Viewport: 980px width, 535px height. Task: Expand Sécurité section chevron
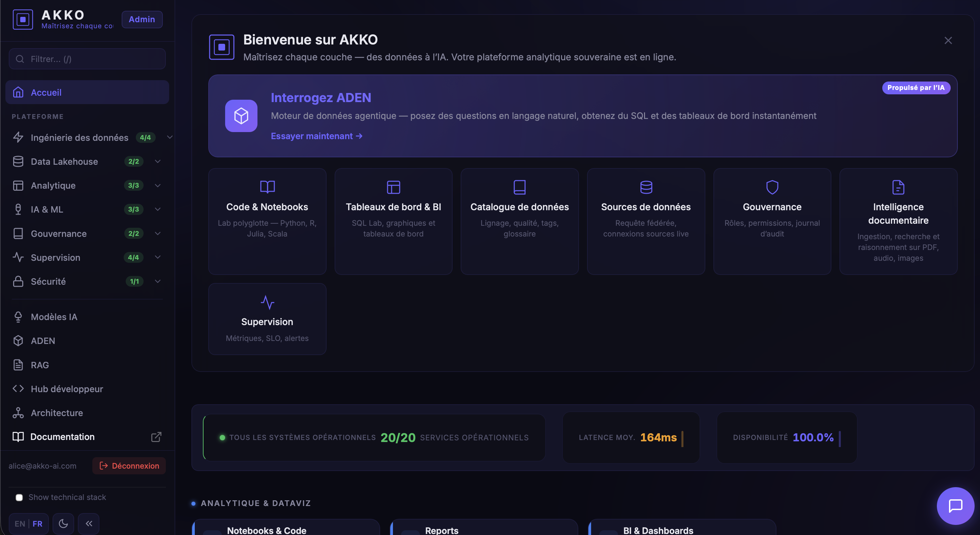[157, 281]
